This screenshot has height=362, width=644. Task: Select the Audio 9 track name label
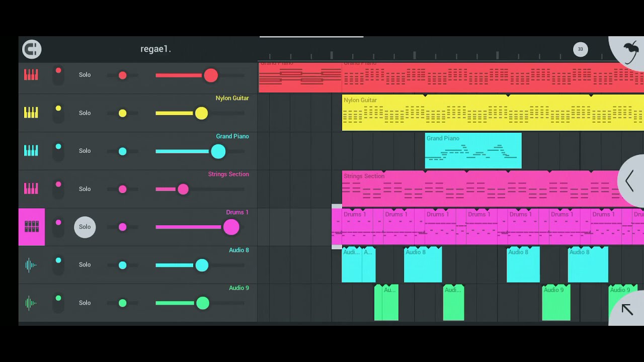click(238, 288)
